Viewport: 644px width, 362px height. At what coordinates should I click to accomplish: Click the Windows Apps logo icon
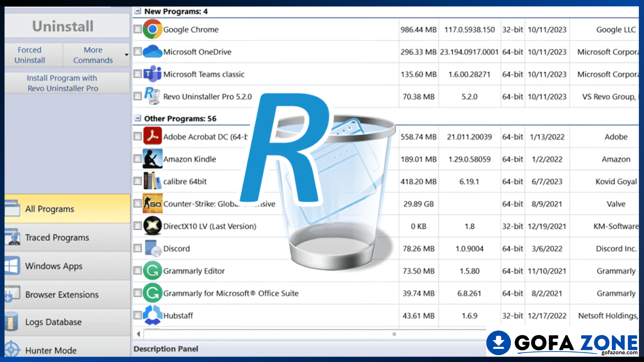point(12,266)
